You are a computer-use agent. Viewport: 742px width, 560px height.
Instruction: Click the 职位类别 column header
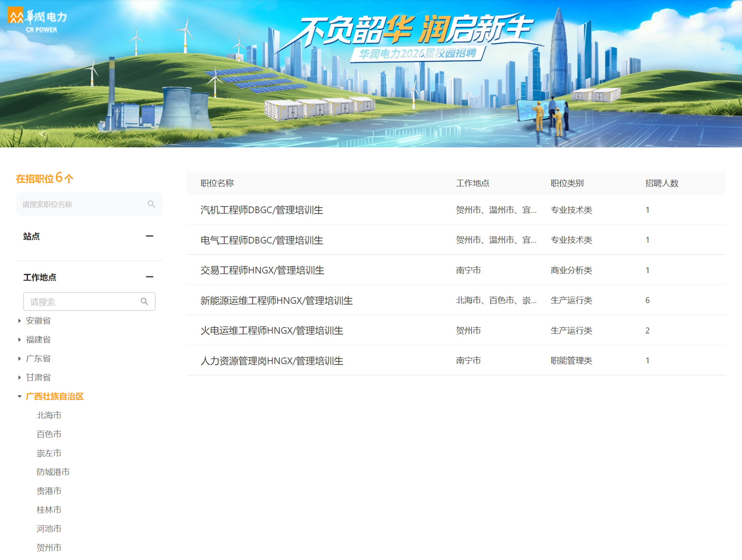(567, 183)
